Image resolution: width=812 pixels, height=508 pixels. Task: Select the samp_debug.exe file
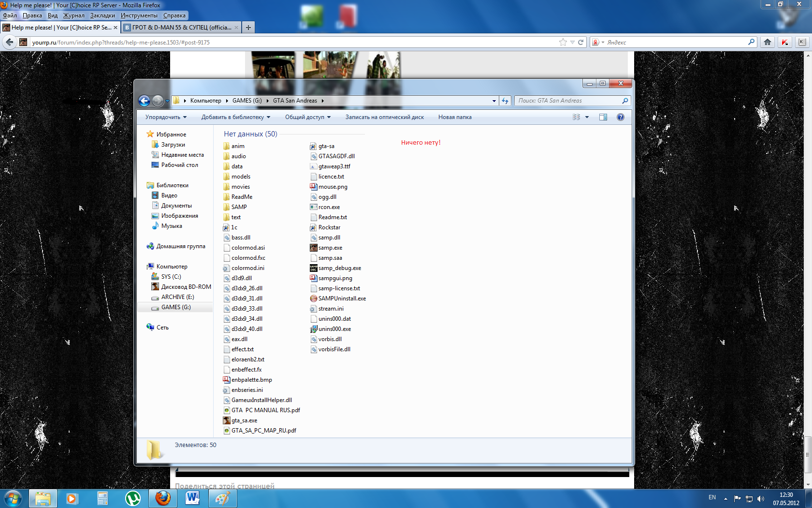[x=336, y=268]
